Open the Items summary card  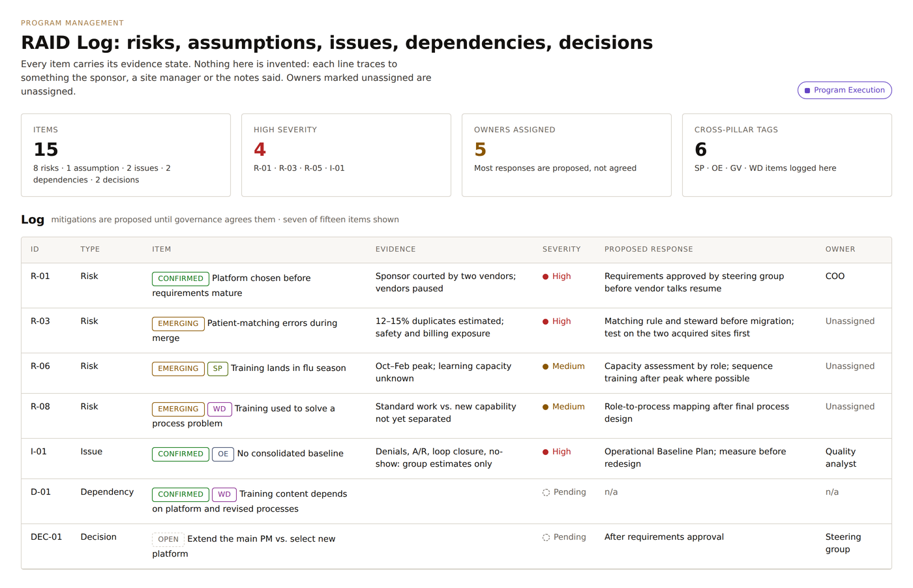(x=126, y=155)
